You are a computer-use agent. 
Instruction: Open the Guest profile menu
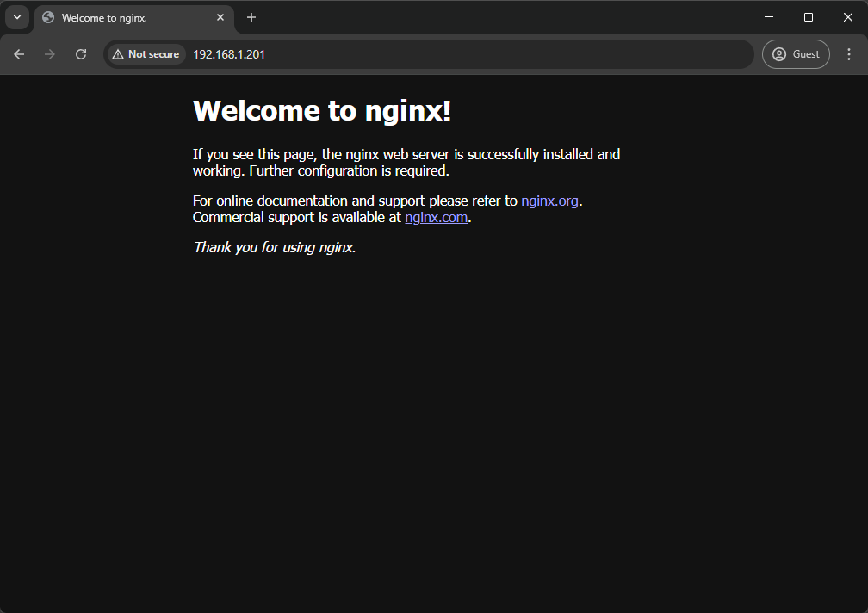(796, 54)
